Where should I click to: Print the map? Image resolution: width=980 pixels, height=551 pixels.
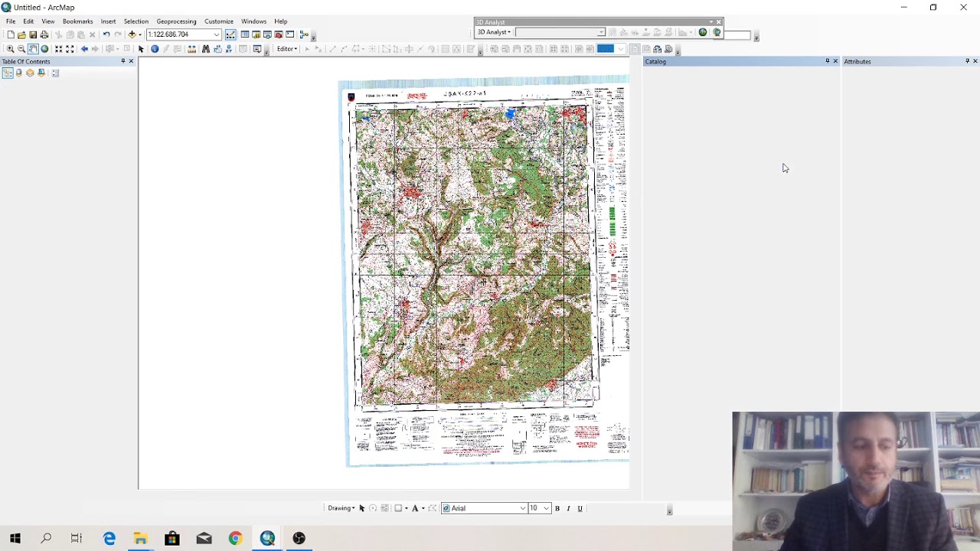[44, 34]
